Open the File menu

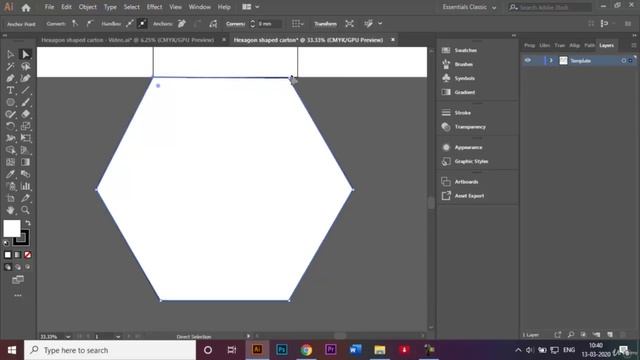(x=49, y=7)
